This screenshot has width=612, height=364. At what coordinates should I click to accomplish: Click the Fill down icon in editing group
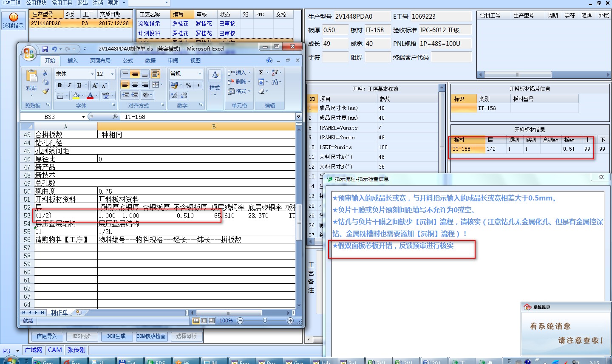(x=261, y=82)
